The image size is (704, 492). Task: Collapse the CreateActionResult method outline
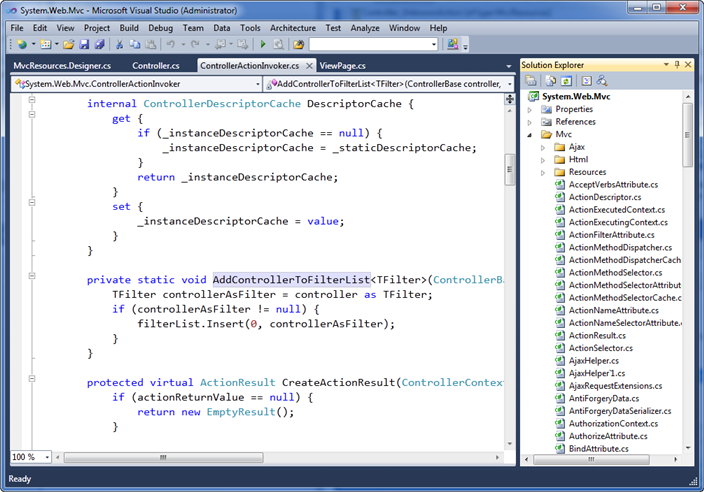click(x=32, y=378)
